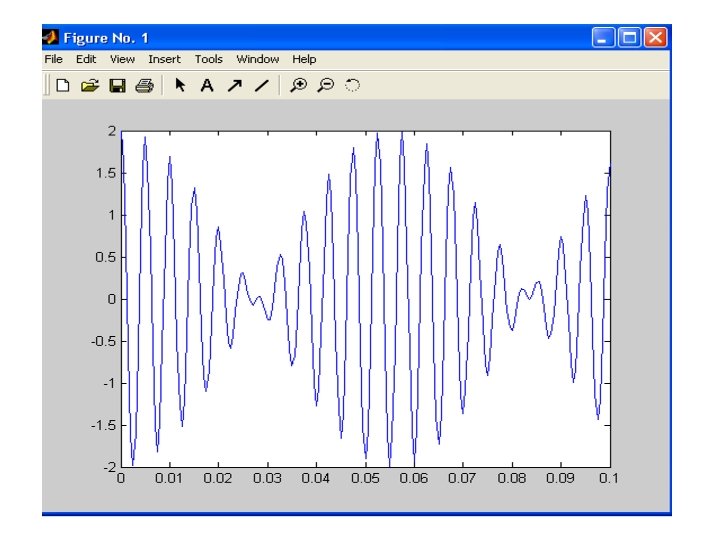The image size is (720, 540).
Task: Open the Window menu
Action: click(x=258, y=59)
